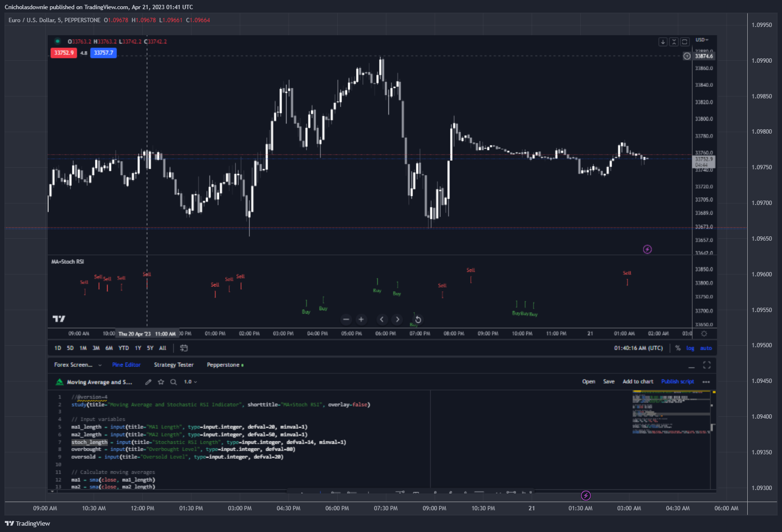
Task: Click the collapse pane icon at chart top
Action: 674,42
